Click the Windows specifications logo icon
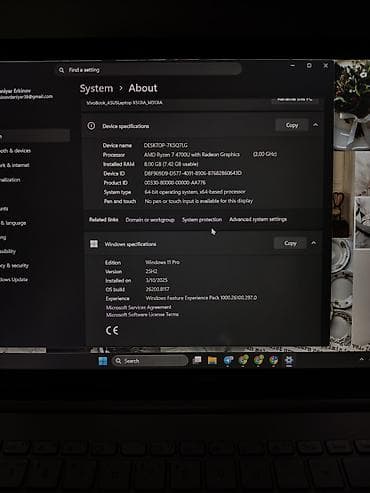Viewport: 370px width, 493px height. [x=94, y=244]
